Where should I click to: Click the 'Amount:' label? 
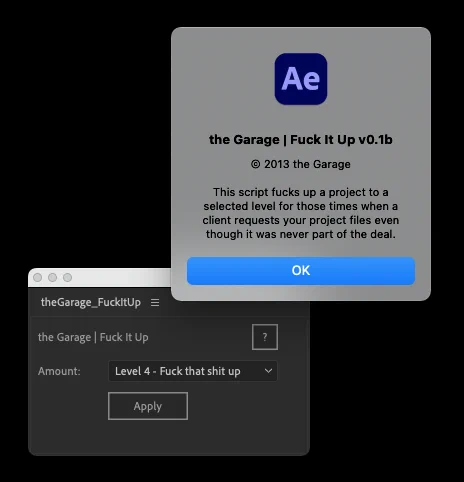pos(59,371)
